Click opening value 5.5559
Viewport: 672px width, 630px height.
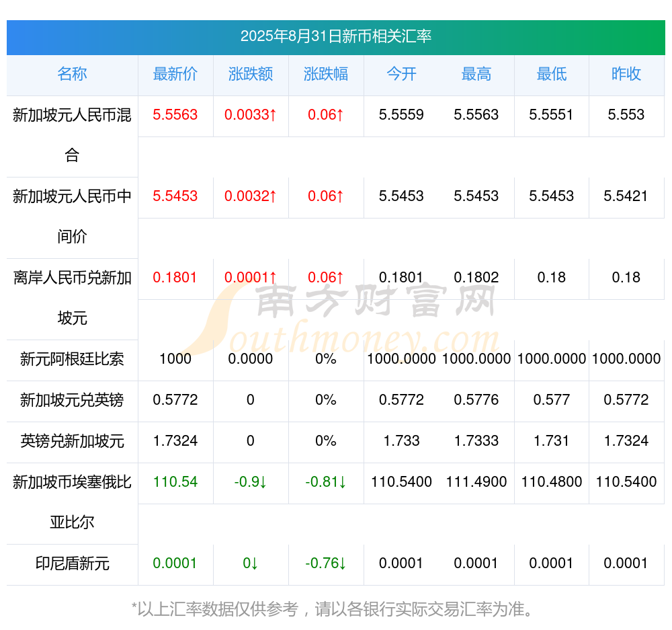(x=401, y=115)
